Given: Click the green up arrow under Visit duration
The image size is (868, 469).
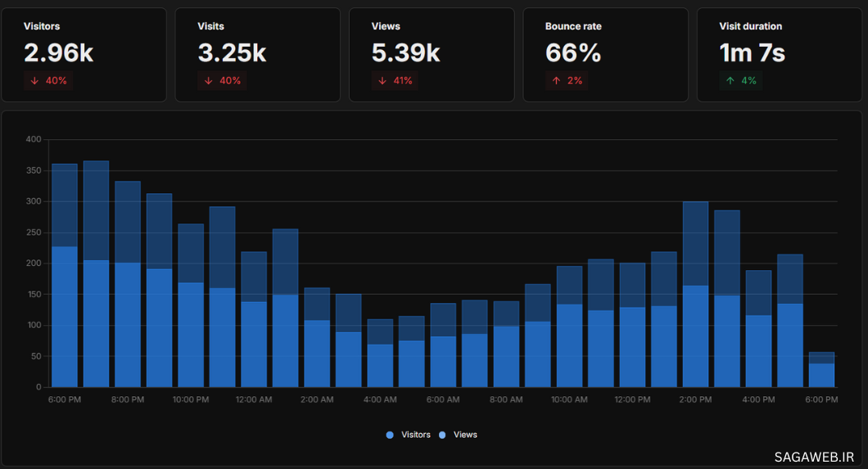Looking at the screenshot, I should click(x=730, y=81).
